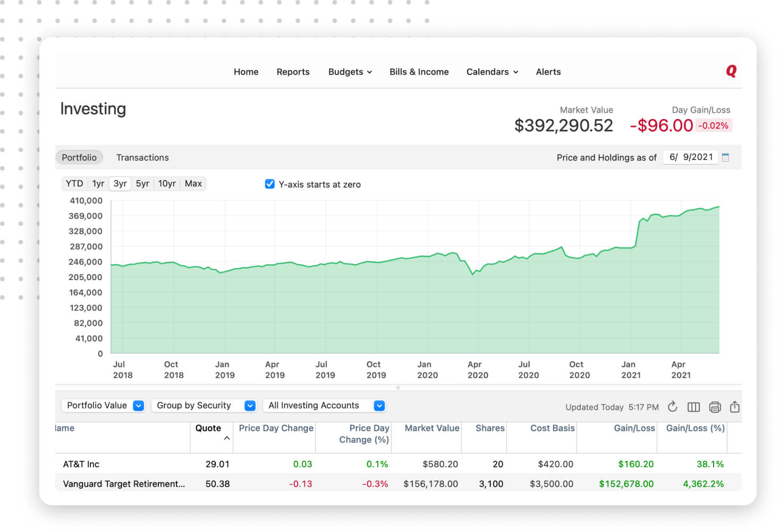Click the Quicken Q logo icon
This screenshot has width=779, height=532.
tap(731, 71)
